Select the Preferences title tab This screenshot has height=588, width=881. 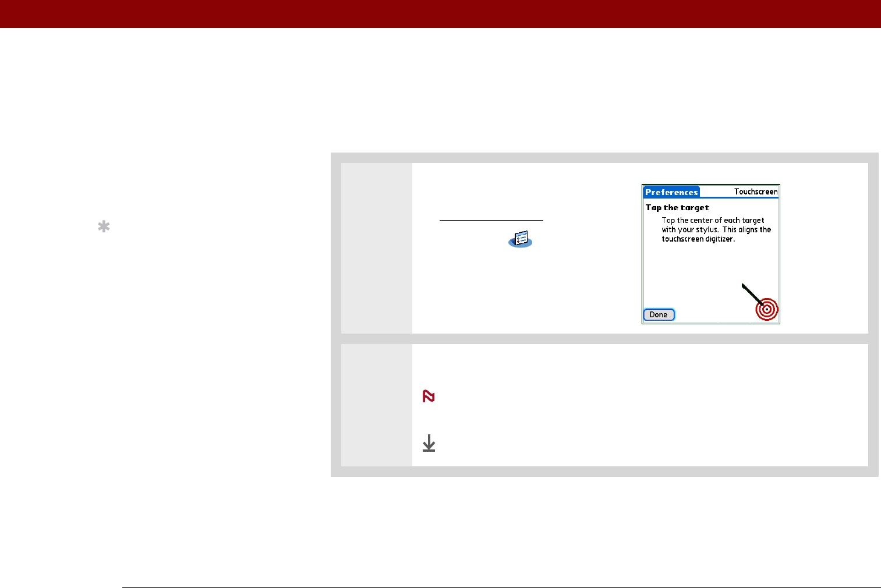(671, 192)
